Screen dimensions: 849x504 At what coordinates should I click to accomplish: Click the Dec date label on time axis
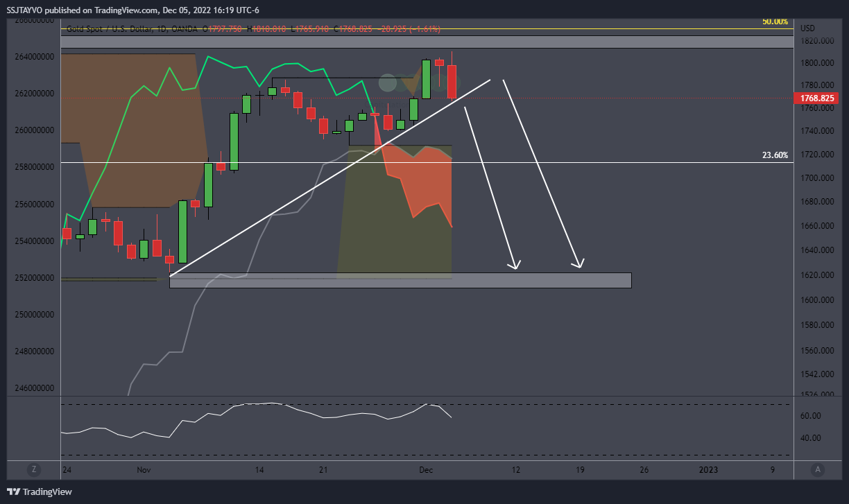426,470
